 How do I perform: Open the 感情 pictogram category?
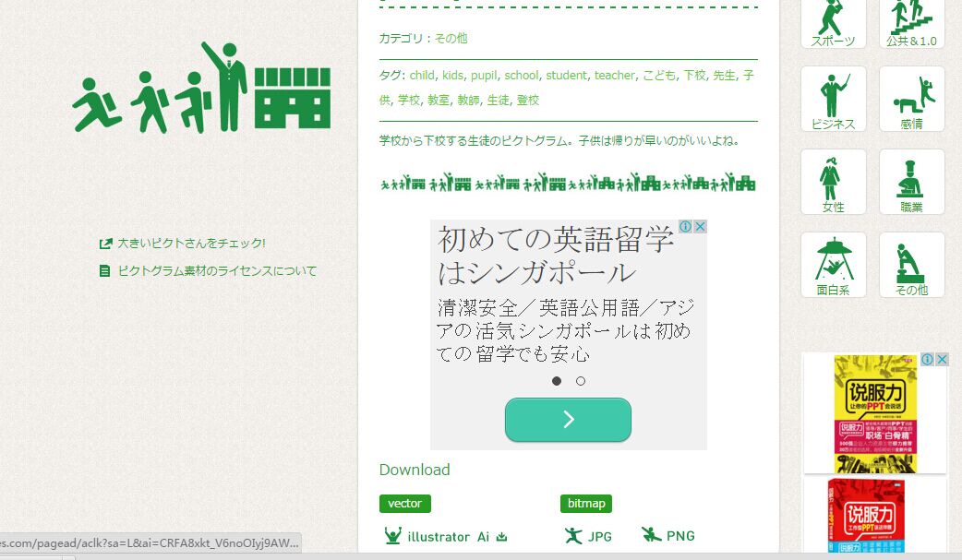[911, 98]
